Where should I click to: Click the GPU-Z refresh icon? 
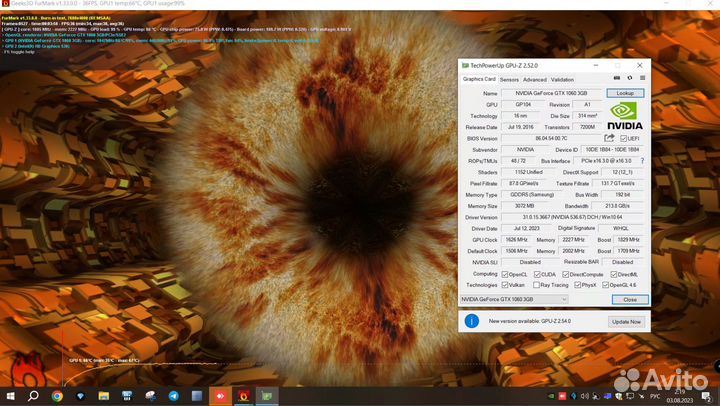[x=630, y=78]
